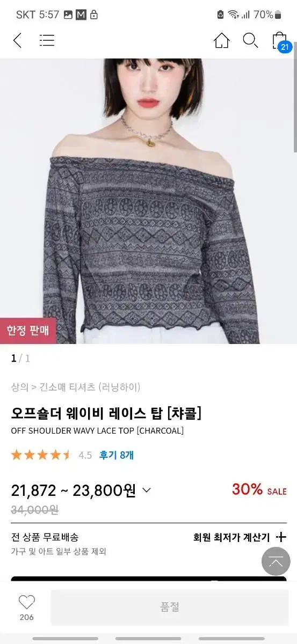Tap the scroll-to-top round button
This screenshot has width=297, height=644.
[276, 561]
